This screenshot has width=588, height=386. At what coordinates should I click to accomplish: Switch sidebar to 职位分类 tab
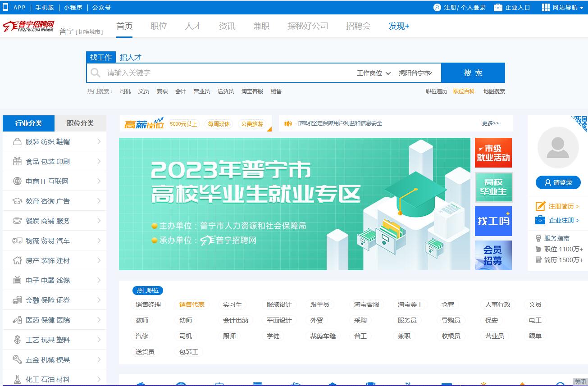coord(80,123)
